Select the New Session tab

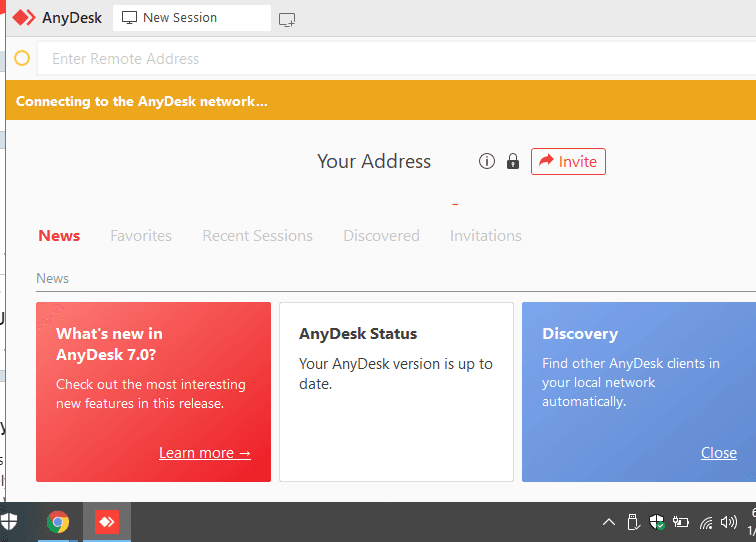click(192, 18)
